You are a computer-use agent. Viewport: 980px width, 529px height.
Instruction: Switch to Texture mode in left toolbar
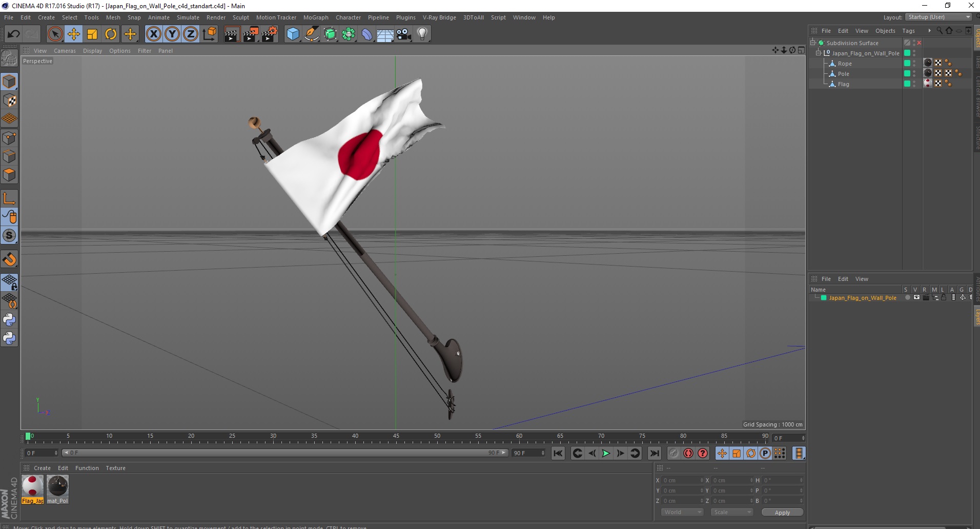pos(9,100)
